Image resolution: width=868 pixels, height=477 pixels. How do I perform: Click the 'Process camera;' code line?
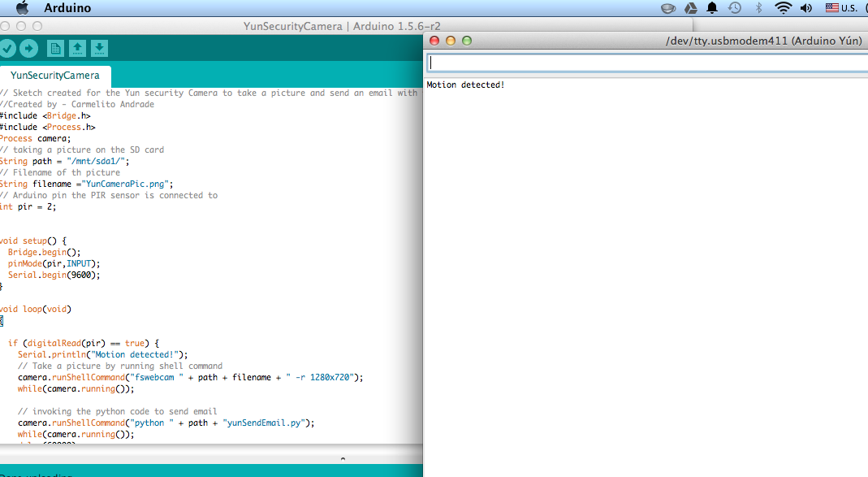(36, 138)
